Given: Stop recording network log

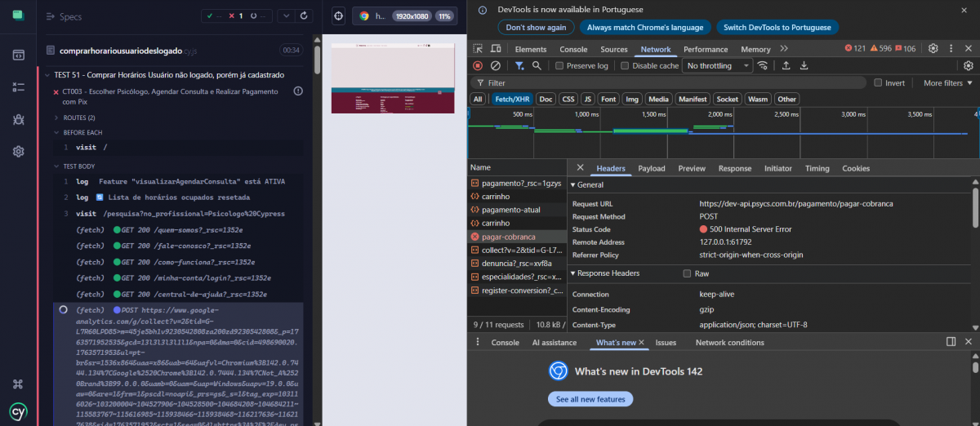Looking at the screenshot, I should pos(478,65).
